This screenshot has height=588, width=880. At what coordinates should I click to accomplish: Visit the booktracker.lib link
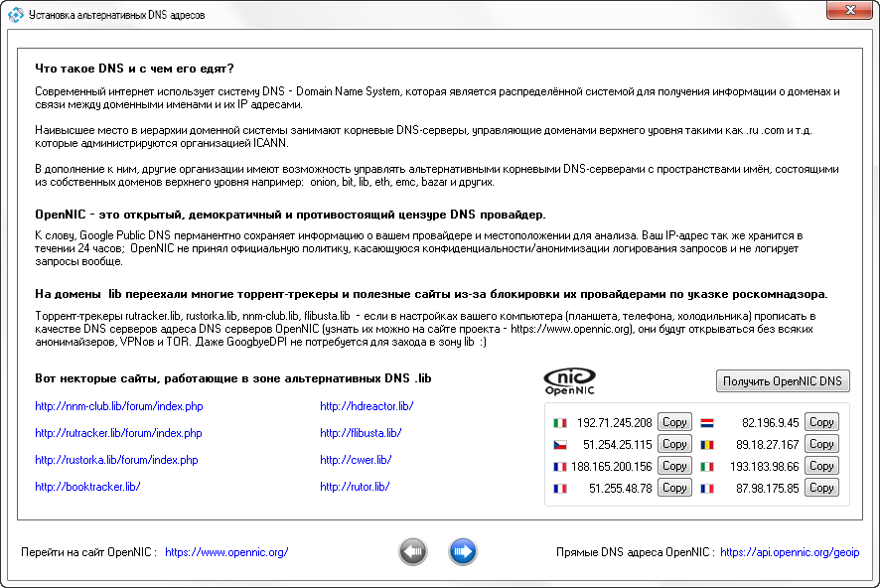click(x=87, y=487)
